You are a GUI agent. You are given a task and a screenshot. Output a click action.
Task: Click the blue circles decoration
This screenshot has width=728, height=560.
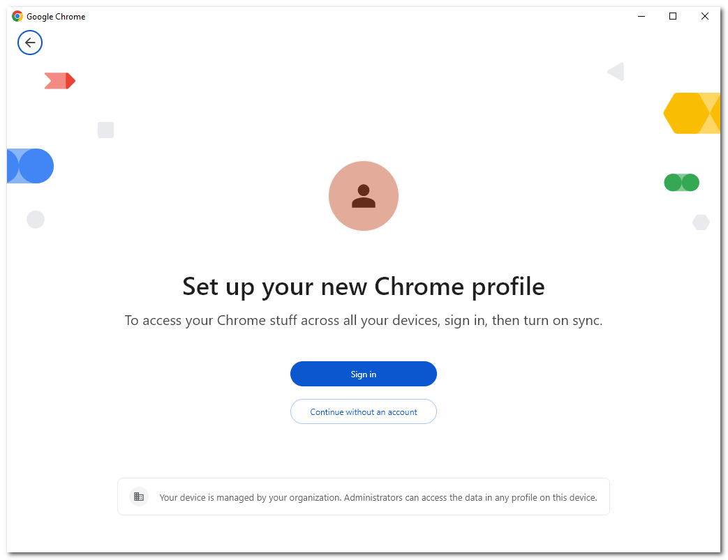(x=31, y=166)
